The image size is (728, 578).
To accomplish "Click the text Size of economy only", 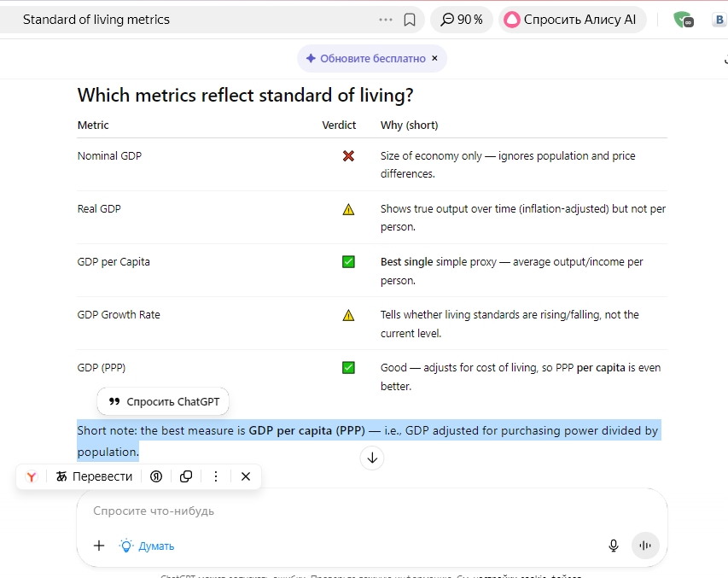I will coord(431,156).
